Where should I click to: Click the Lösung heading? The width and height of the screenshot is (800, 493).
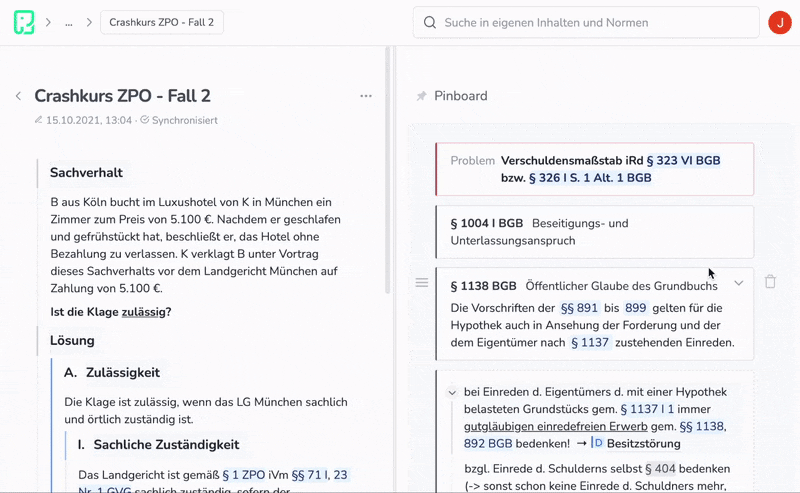pos(72,340)
